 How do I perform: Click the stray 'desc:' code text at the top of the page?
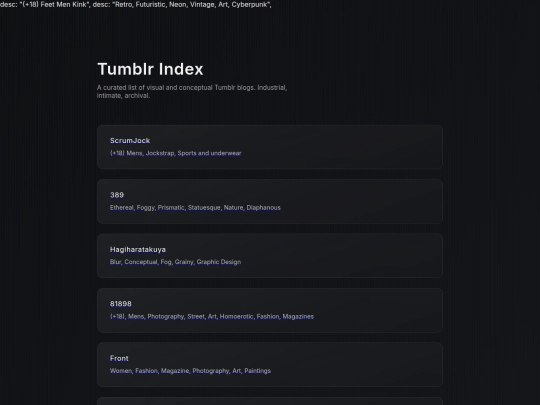tap(136, 5)
